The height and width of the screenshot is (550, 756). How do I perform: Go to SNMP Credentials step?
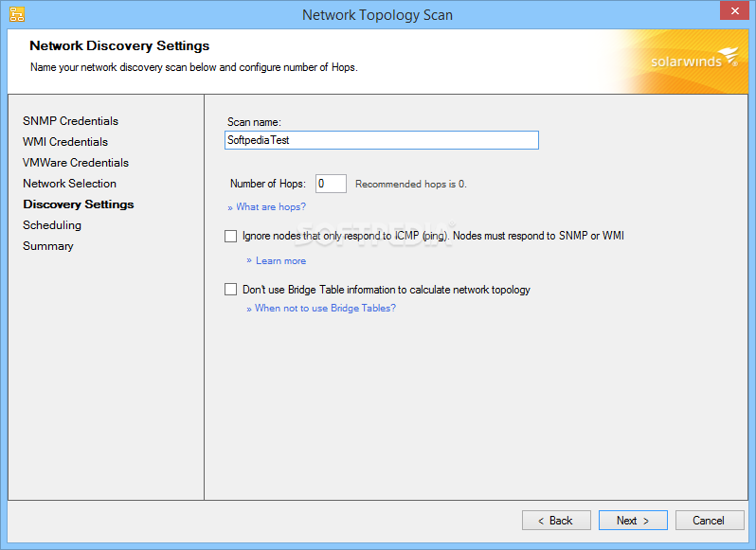coord(70,121)
